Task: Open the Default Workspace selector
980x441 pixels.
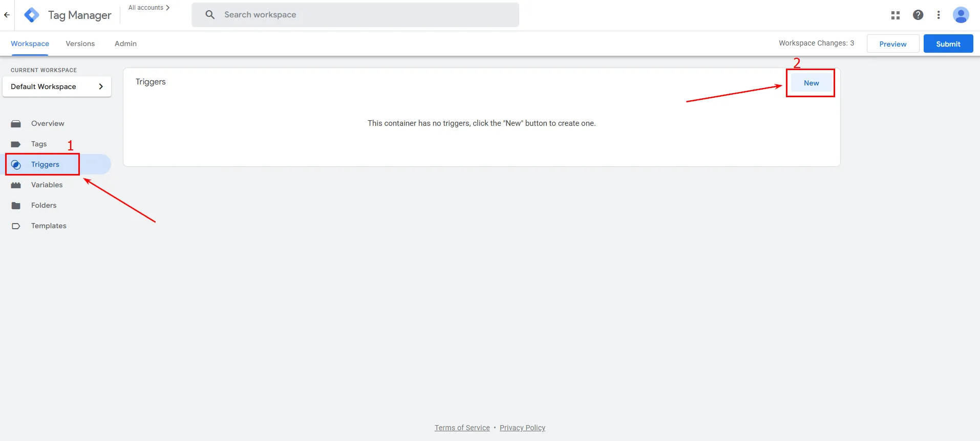Action: pyautogui.click(x=57, y=86)
